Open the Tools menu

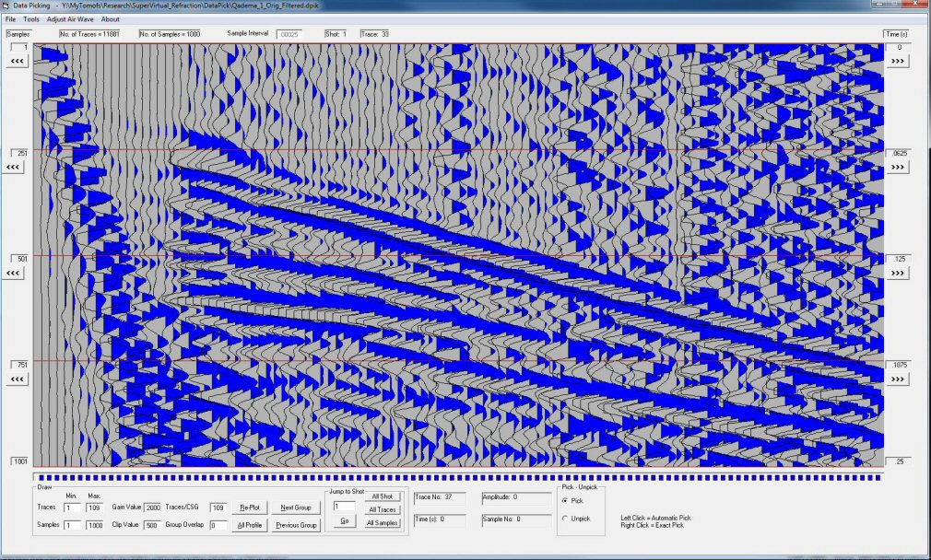click(31, 18)
